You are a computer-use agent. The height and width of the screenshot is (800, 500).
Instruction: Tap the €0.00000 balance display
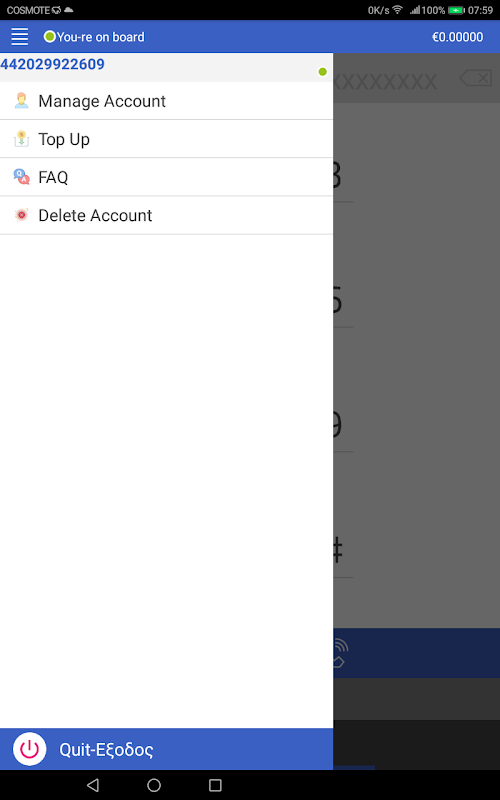coord(457,37)
